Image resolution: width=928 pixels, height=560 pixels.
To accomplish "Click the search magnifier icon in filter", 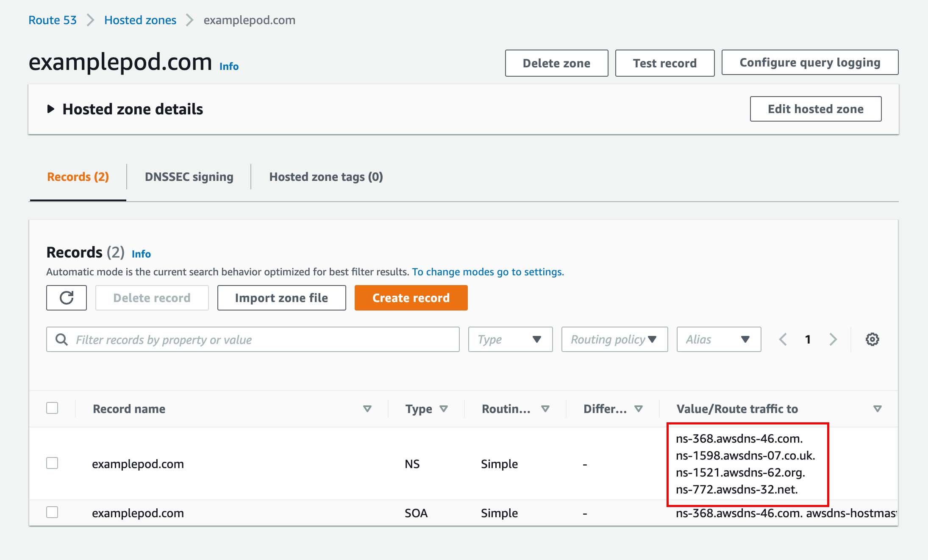I will (61, 339).
